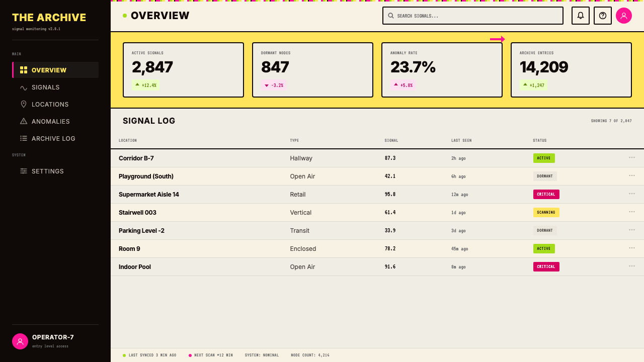Select the Supermarket Aisle 14 location name
Screen dimensions: 644x362
pos(149,194)
